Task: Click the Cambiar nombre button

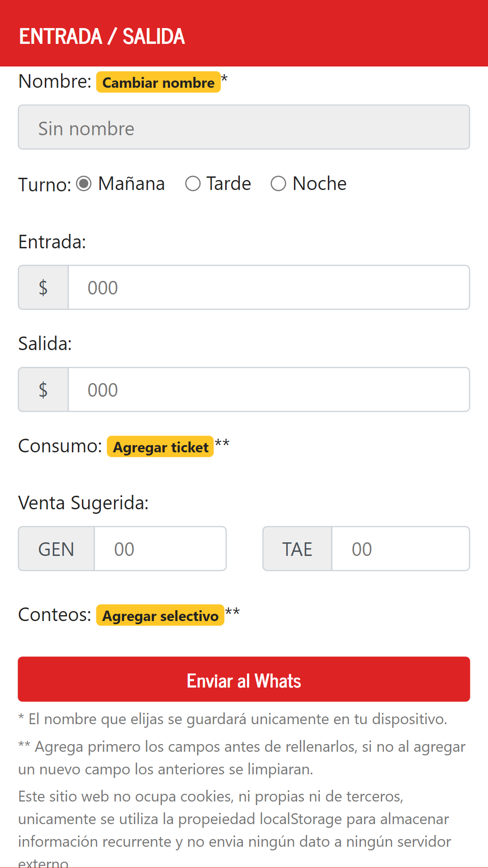Action: [x=158, y=82]
